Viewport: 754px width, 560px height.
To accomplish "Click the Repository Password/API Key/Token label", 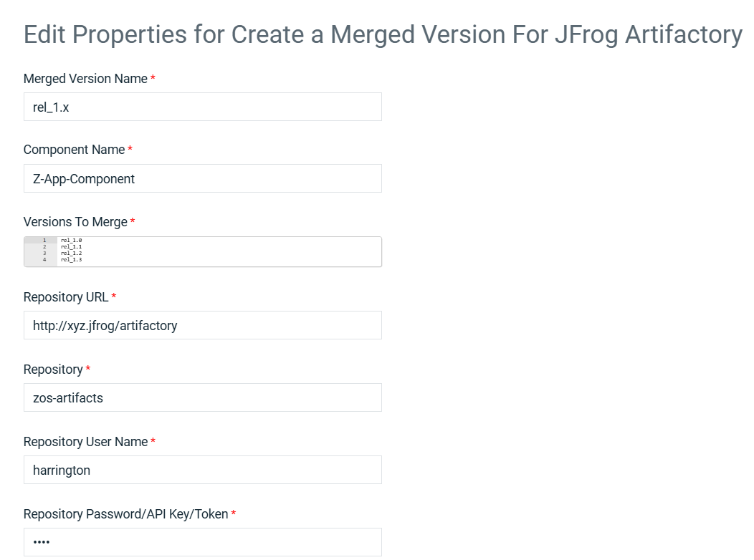I will (125, 514).
